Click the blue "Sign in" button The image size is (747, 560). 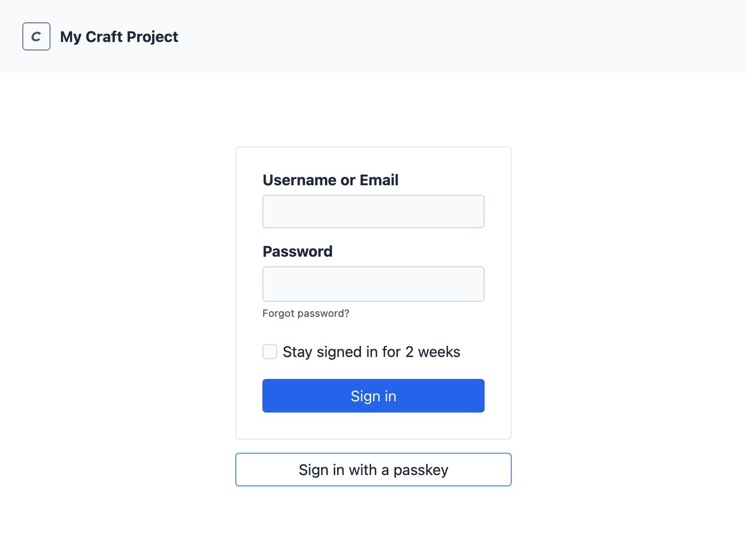tap(373, 396)
